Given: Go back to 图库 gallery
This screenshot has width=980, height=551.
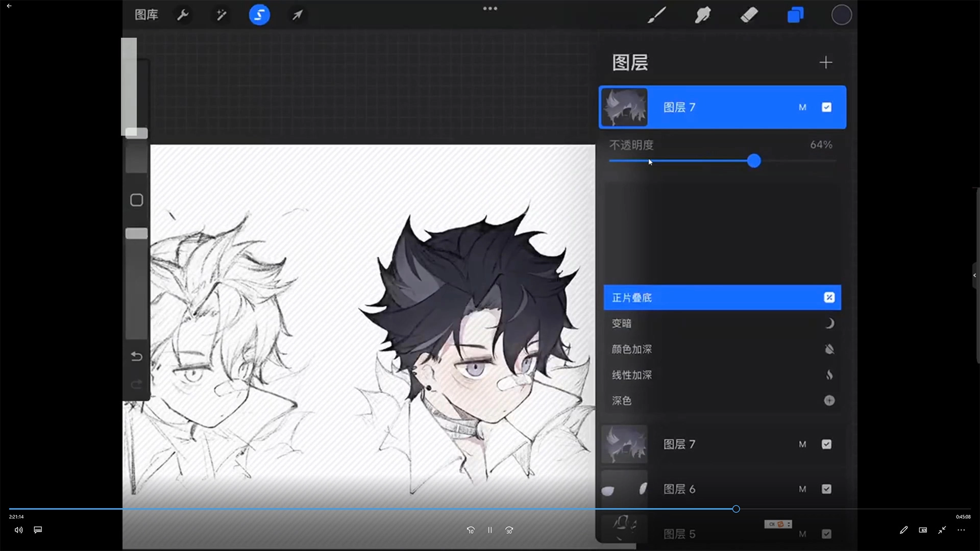Looking at the screenshot, I should tap(146, 15).
